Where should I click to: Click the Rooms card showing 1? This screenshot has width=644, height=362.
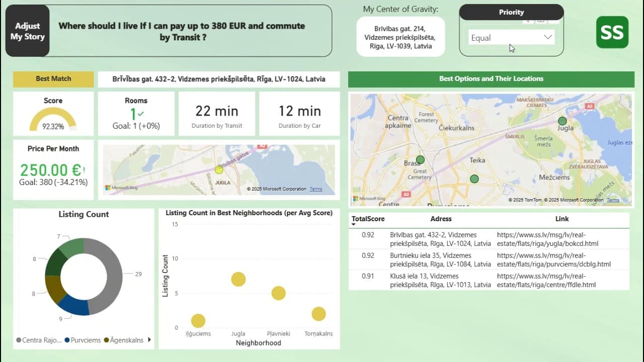pos(136,114)
